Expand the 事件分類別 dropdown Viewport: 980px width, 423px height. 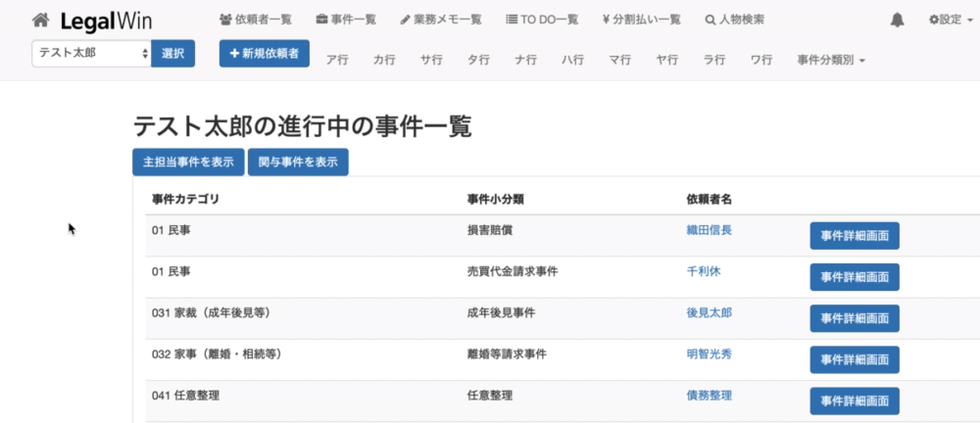(x=831, y=60)
